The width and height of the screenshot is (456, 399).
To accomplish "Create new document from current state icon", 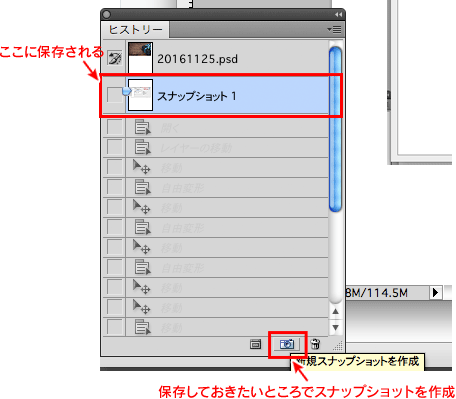I will pos(255,344).
